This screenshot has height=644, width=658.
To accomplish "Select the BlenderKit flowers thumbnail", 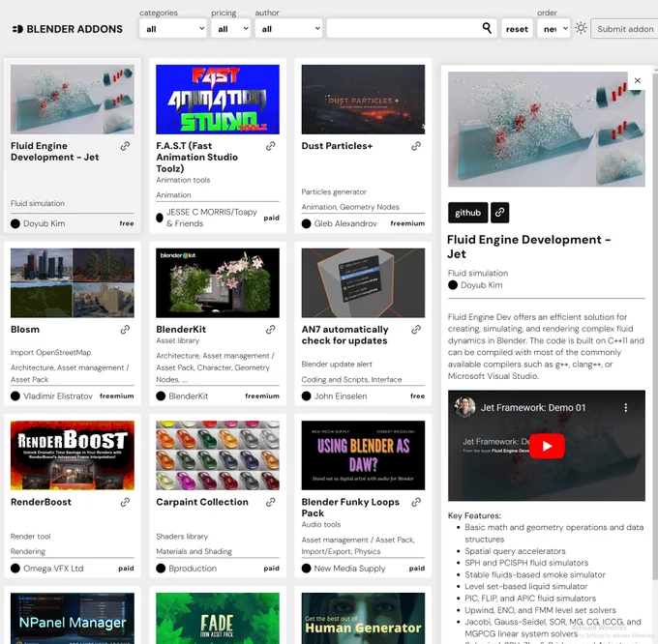I will pos(218,282).
